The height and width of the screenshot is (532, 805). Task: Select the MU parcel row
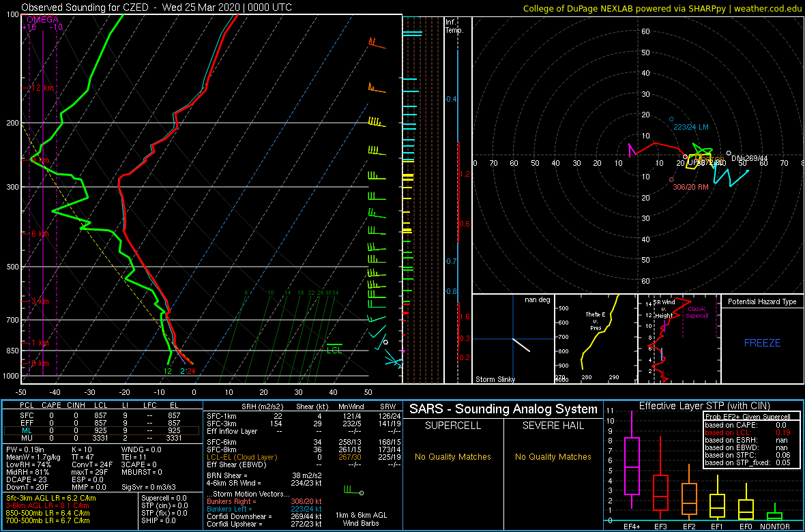click(x=101, y=439)
